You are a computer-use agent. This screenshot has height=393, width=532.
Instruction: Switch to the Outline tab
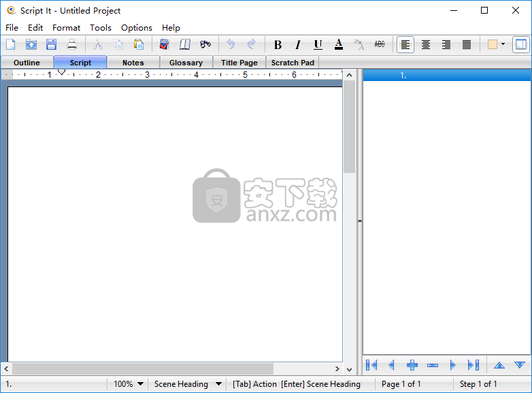tap(27, 63)
